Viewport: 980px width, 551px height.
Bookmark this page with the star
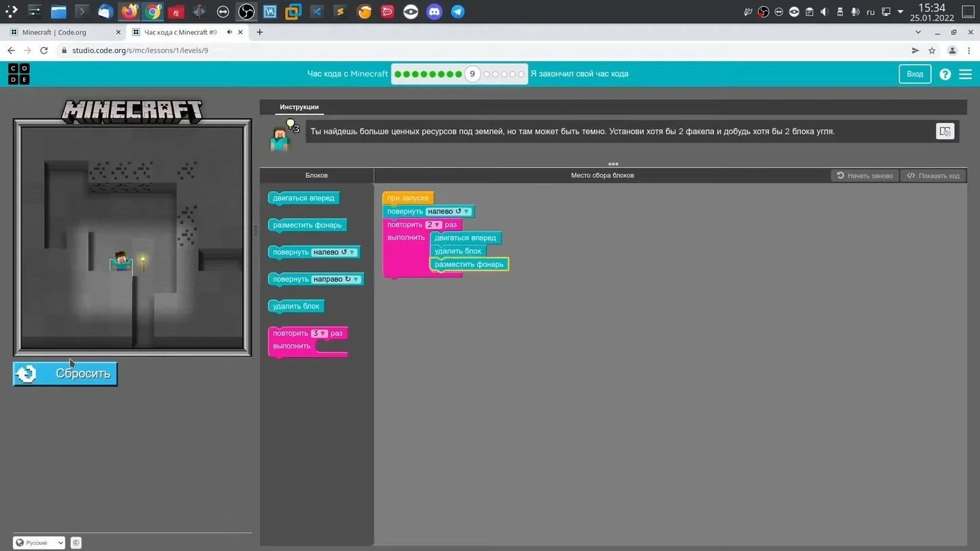932,50
